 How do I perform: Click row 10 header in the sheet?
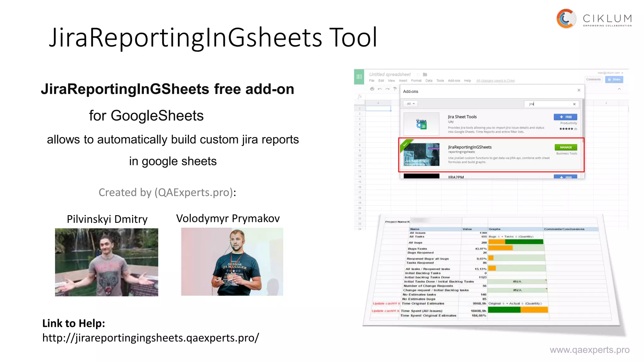tap(360, 156)
